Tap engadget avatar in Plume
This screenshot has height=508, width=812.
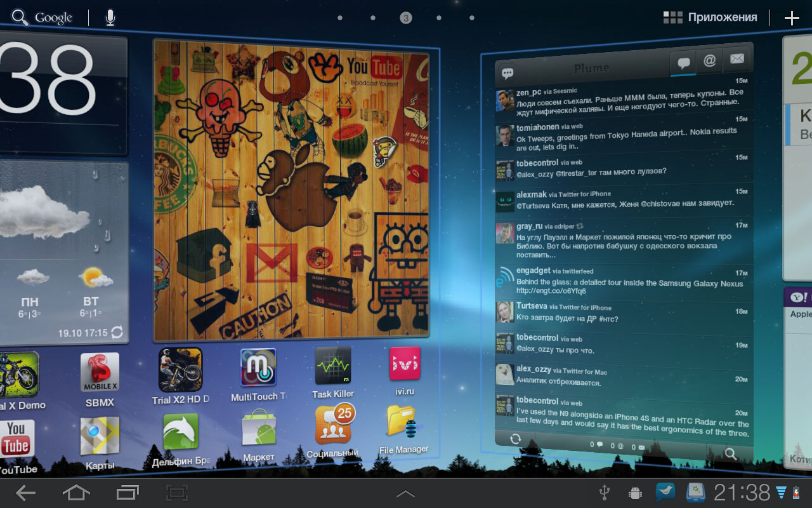point(505,277)
